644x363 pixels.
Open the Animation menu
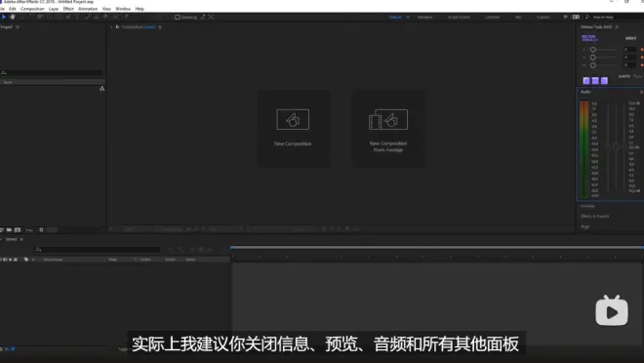[88, 9]
